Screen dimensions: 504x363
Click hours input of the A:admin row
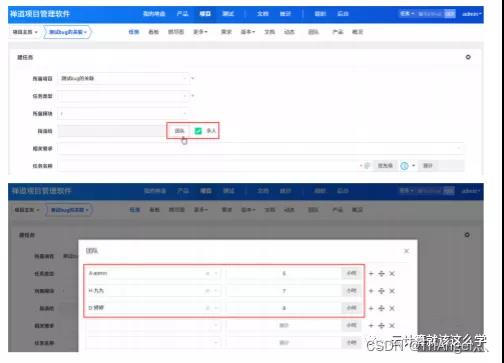pyautogui.click(x=284, y=274)
